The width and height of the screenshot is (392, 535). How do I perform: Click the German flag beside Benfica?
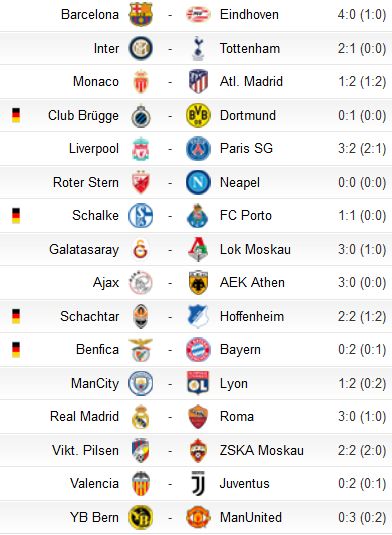[16, 350]
